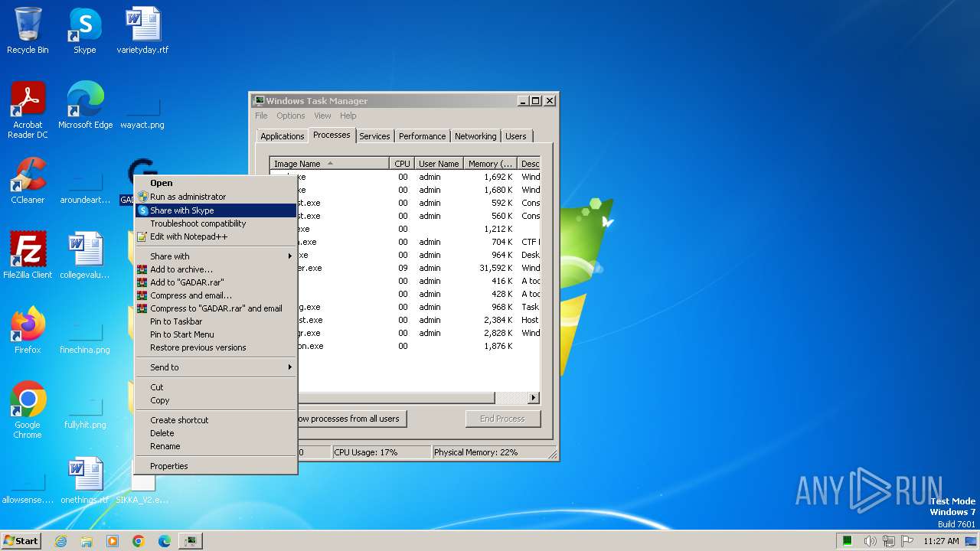Open FileZilla Client desktop shortcut
Image resolution: width=980 pixels, height=551 pixels.
(28, 256)
